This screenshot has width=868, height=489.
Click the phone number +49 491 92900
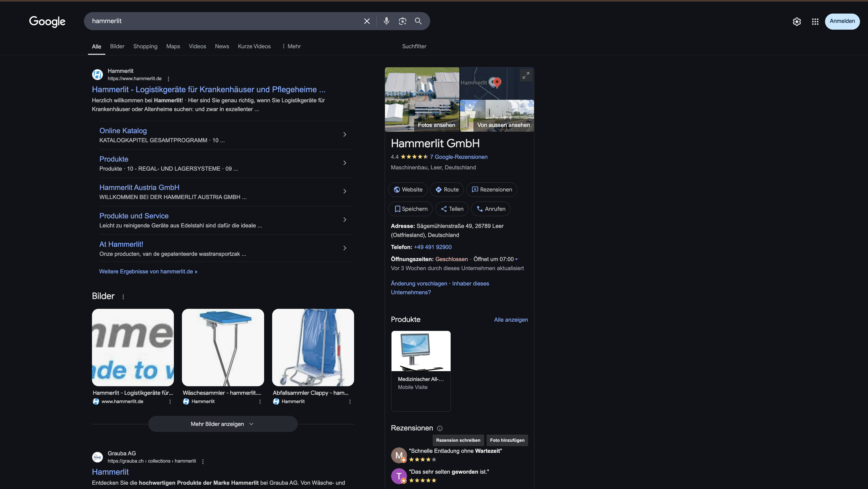[x=433, y=247]
